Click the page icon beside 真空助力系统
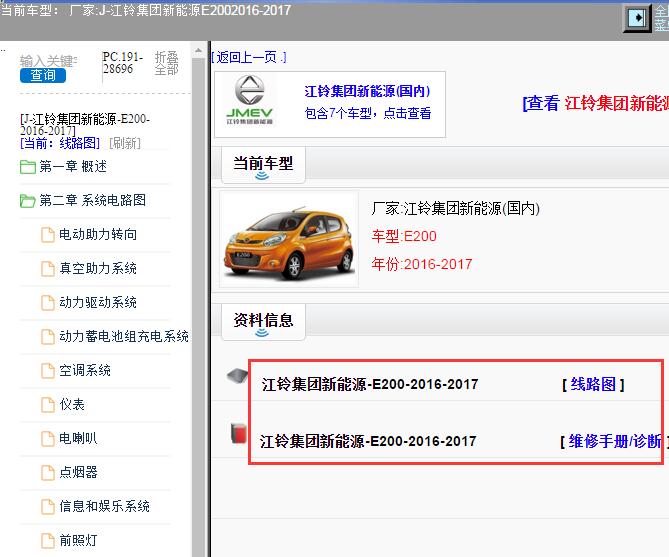The height and width of the screenshot is (557, 669). [x=48, y=269]
